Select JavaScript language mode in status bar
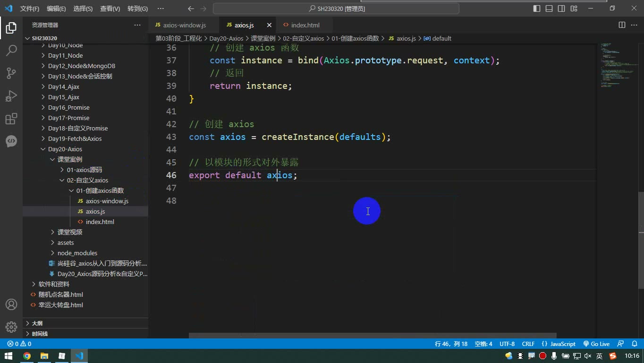Viewport: 644px width, 363px height. tap(559, 344)
